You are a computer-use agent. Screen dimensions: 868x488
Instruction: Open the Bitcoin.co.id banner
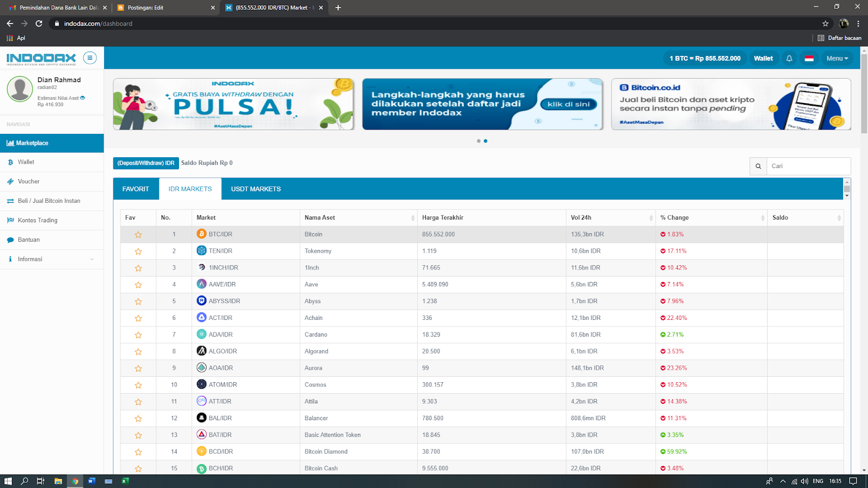click(731, 104)
